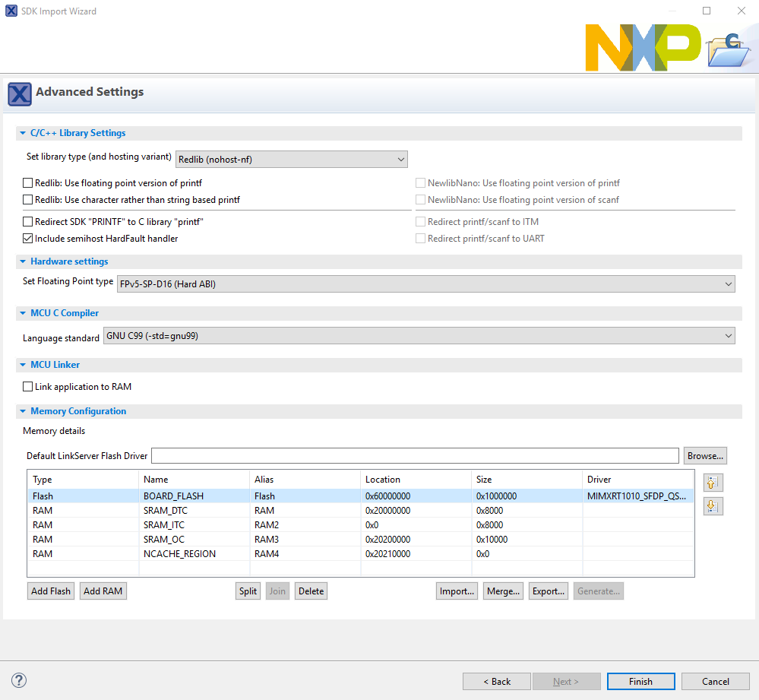
Task: Click the Split memory region button
Action: [248, 591]
